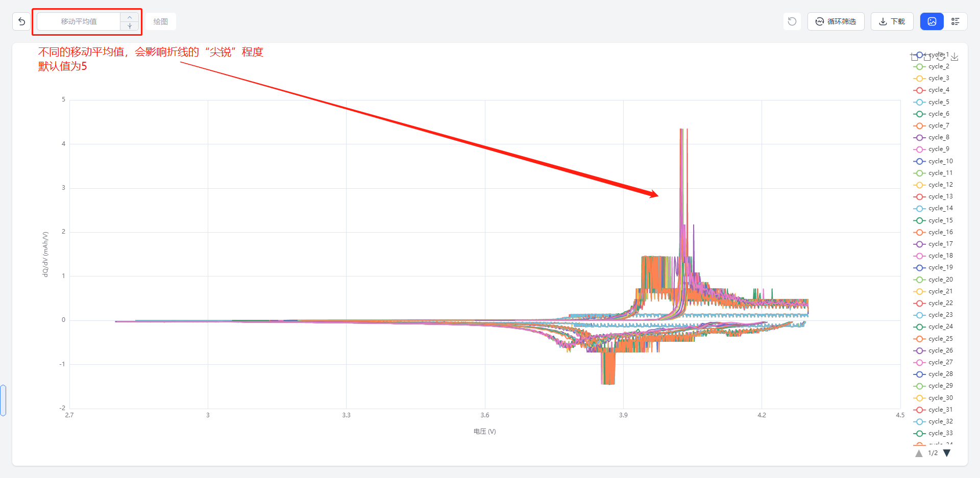The image size is (980, 478).
Task: Hide cycle_10 series
Action: [x=933, y=161]
